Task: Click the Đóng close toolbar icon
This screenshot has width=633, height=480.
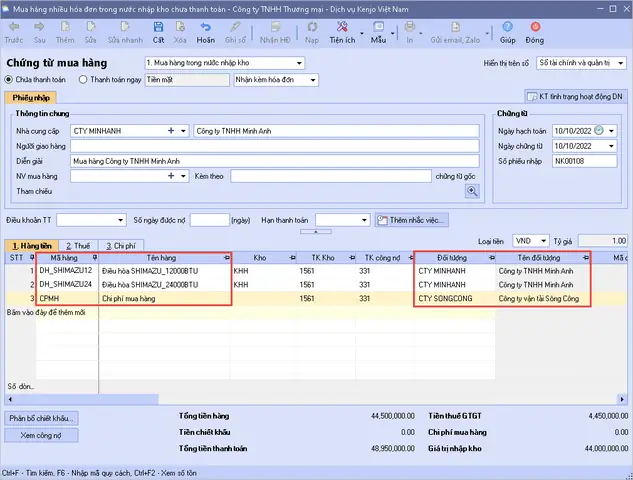Action: pyautogui.click(x=535, y=34)
